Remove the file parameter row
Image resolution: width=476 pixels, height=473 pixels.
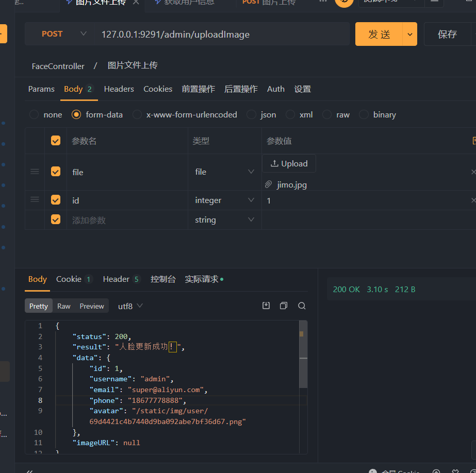[x=473, y=172]
